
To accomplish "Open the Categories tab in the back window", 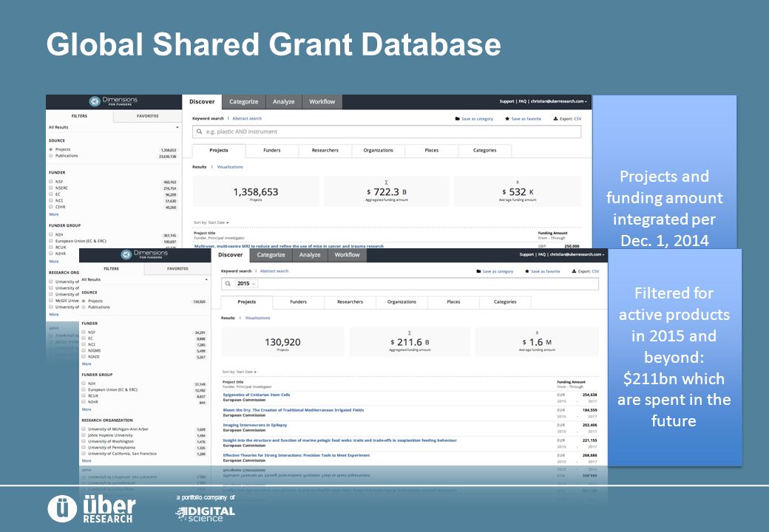I will click(x=484, y=151).
